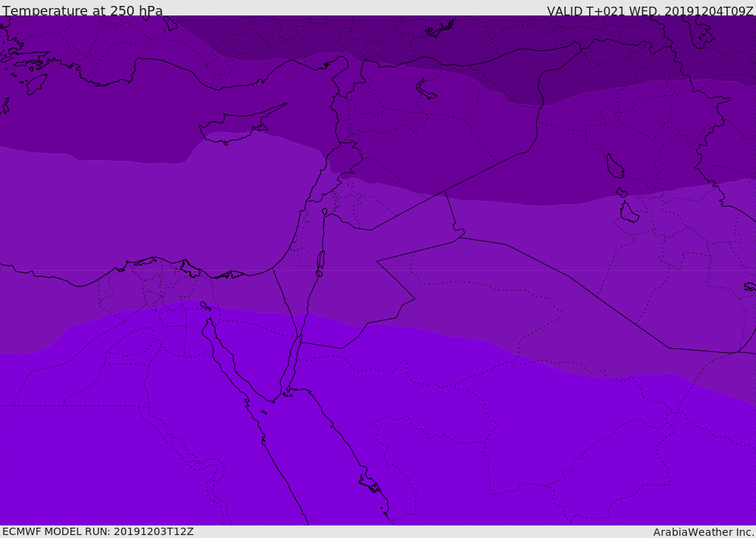Image resolution: width=756 pixels, height=538 pixels.
Task: Click the 'ECMWF MODEL RUN: 20191203T12Z' text
Action: point(98,531)
